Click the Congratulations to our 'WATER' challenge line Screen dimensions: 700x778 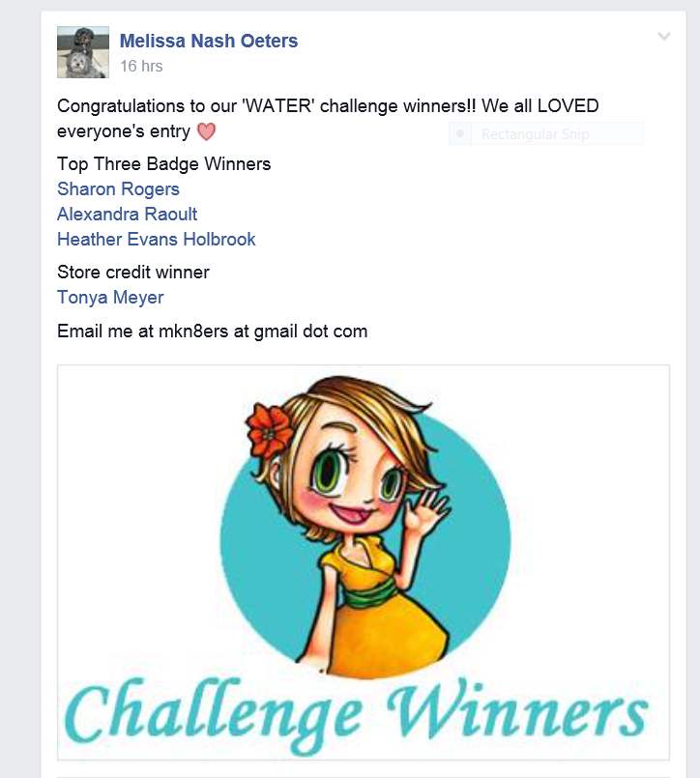pos(328,106)
